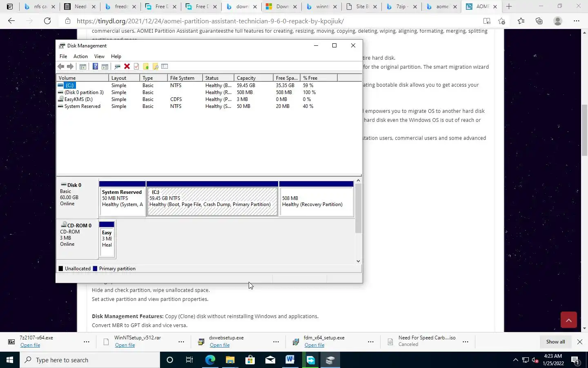Screen dimensions: 588x368
Task: Select the 508 MB Recovery Partition block
Action: (316, 199)
